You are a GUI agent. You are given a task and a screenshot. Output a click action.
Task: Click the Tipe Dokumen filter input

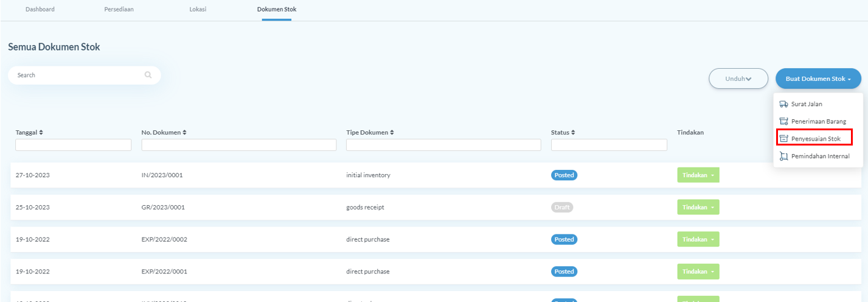pyautogui.click(x=443, y=145)
